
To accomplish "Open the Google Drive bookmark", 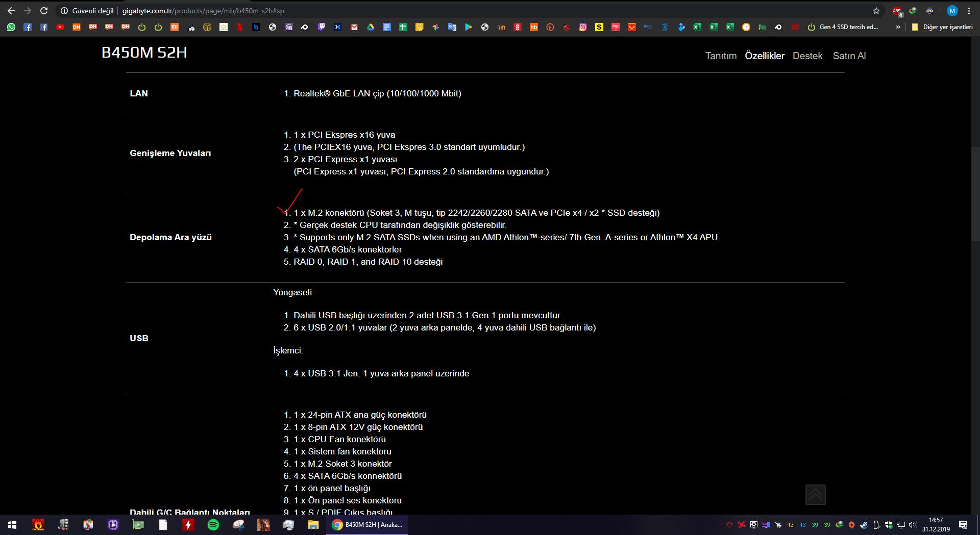I will point(371,27).
